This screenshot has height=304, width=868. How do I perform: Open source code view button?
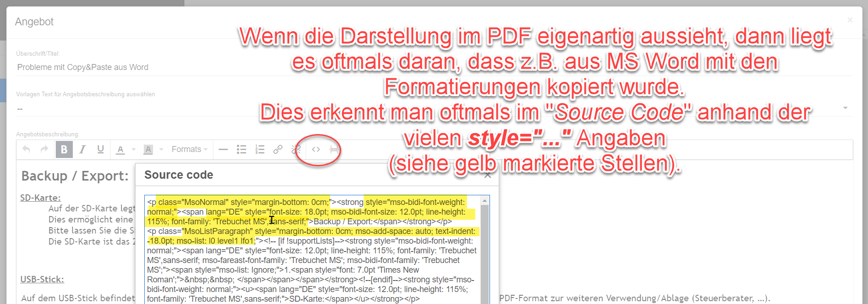(x=316, y=149)
